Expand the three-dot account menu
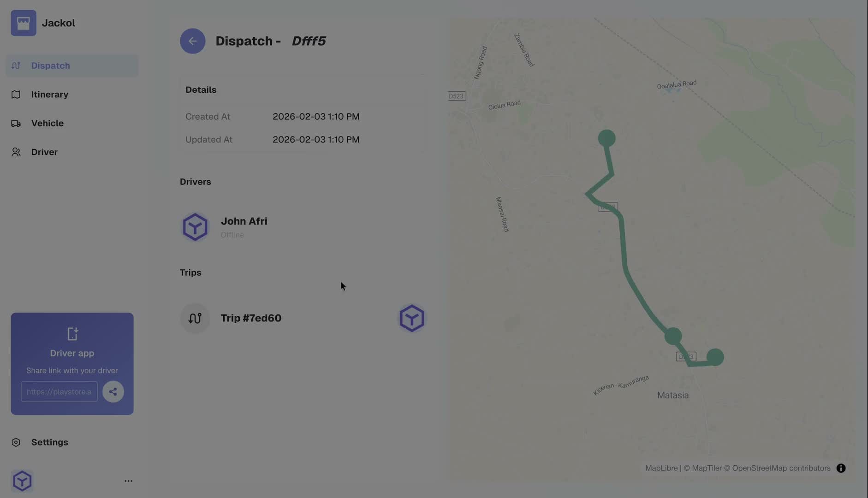 128,481
